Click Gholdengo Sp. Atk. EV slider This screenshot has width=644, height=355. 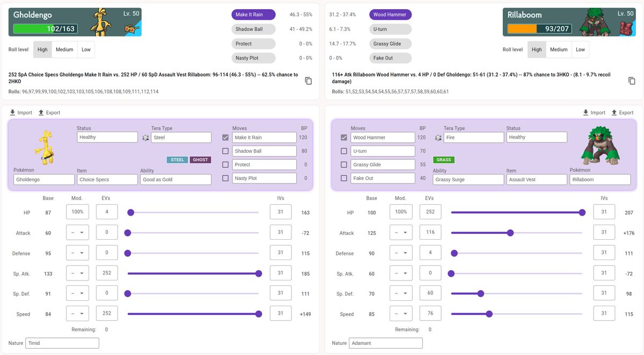[193, 273]
